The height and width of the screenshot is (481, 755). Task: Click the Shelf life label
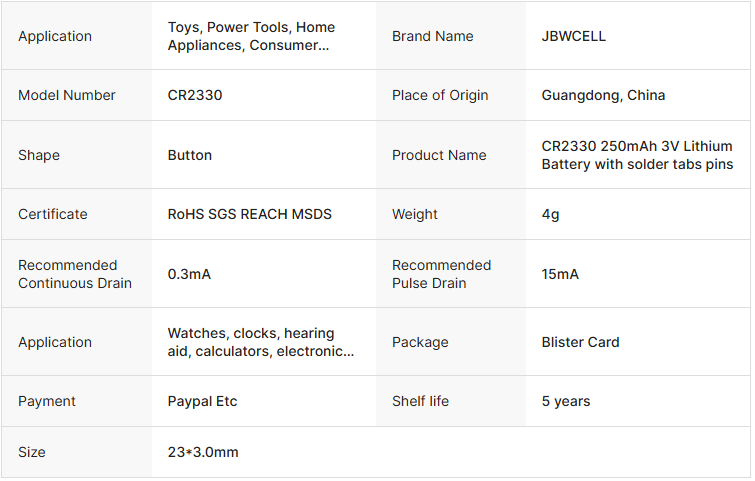[x=420, y=401]
